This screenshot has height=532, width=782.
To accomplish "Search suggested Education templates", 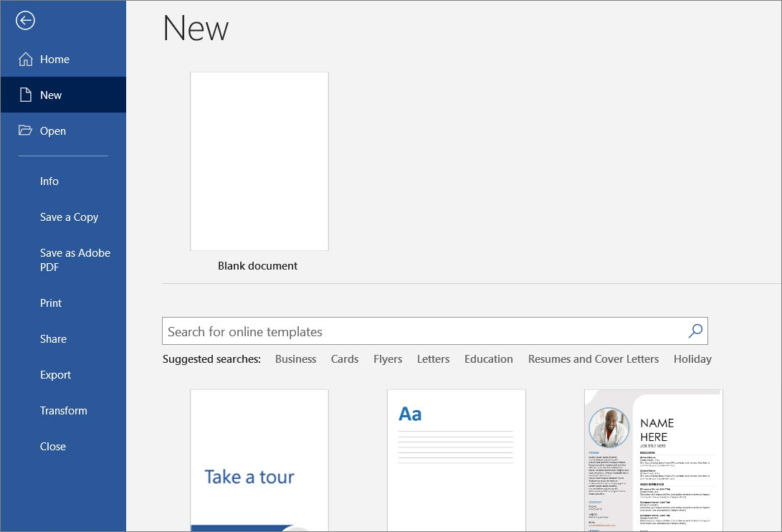I will [x=489, y=358].
